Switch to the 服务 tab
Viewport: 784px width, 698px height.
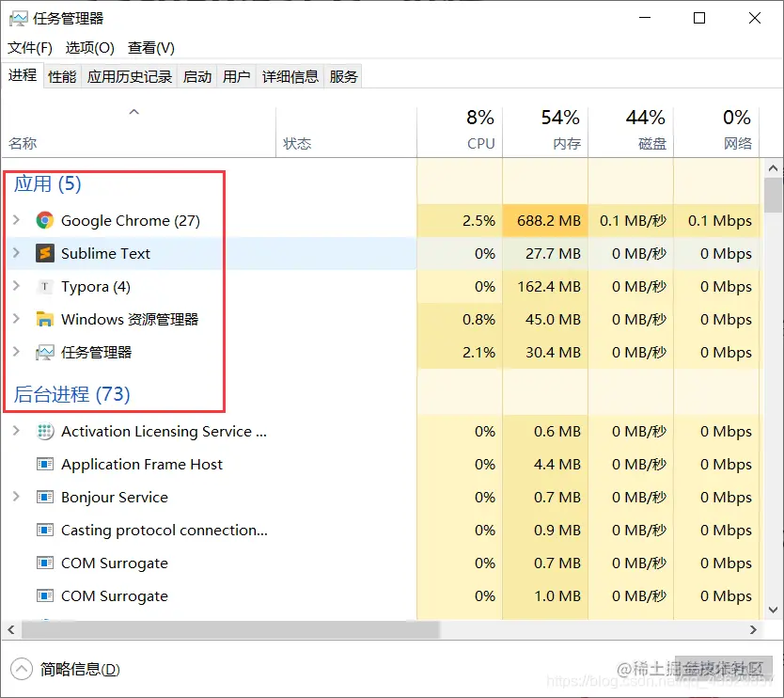click(343, 76)
